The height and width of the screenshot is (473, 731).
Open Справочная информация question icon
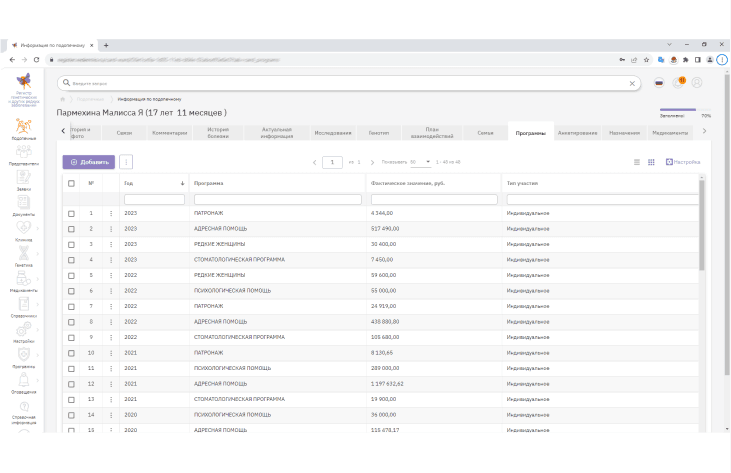24,406
